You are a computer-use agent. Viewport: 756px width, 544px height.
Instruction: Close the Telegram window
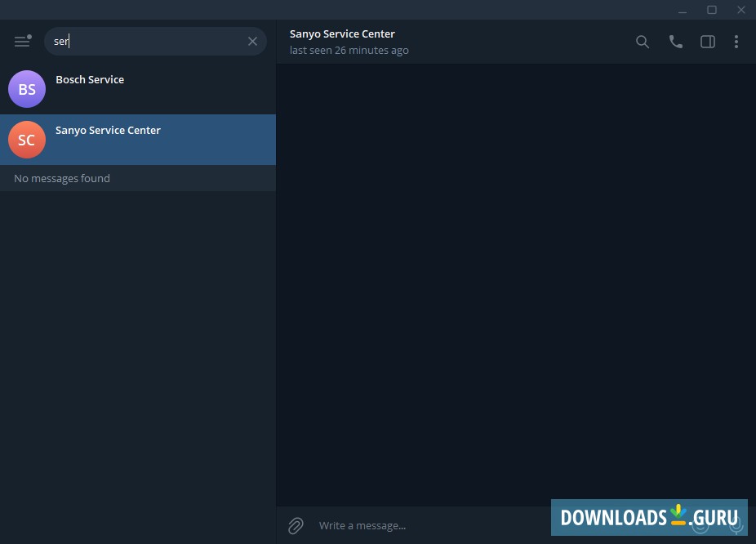pos(741,10)
